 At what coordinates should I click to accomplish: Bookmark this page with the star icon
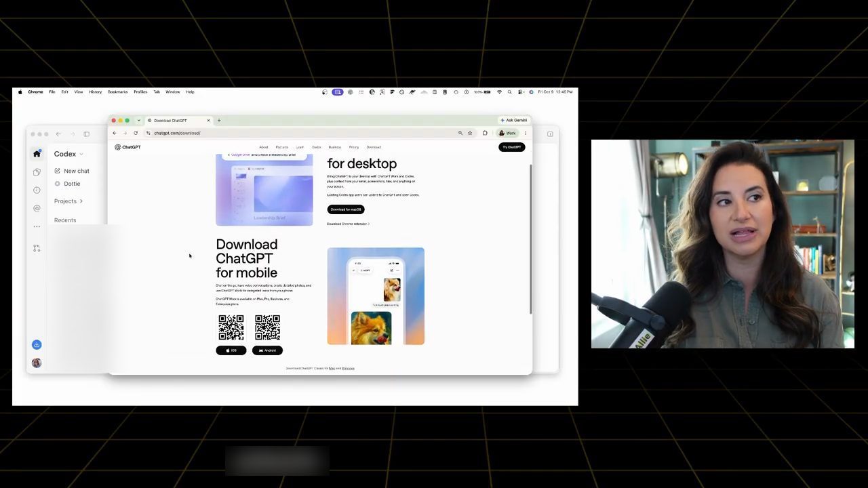pyautogui.click(x=470, y=133)
